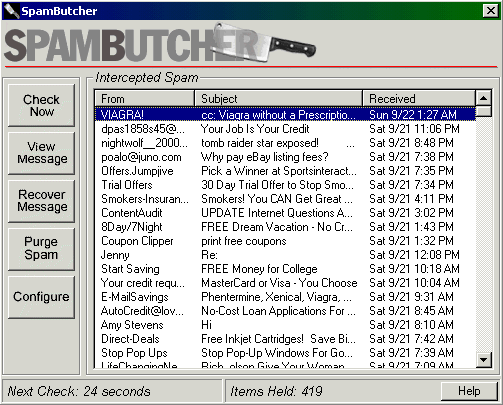
Task: Sort the list by Subject column header
Action: coord(278,99)
